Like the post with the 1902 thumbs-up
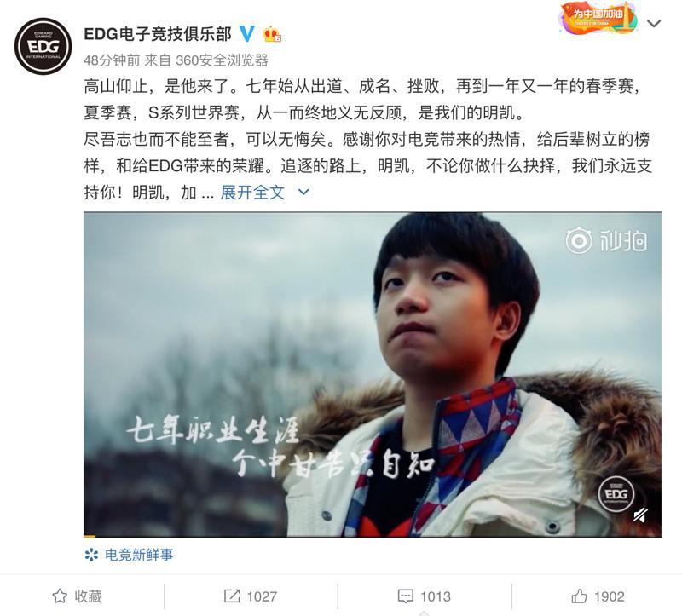 (x=598, y=596)
